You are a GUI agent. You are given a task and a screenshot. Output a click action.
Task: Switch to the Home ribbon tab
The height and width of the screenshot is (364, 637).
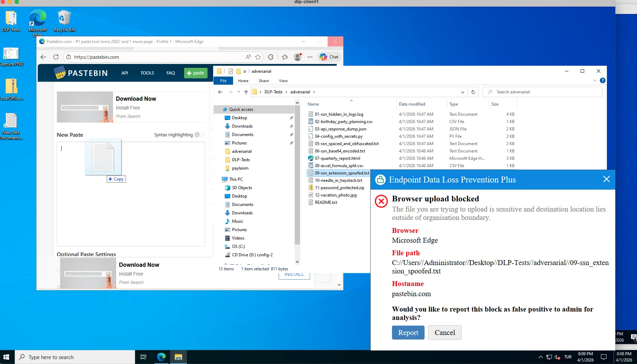click(243, 81)
